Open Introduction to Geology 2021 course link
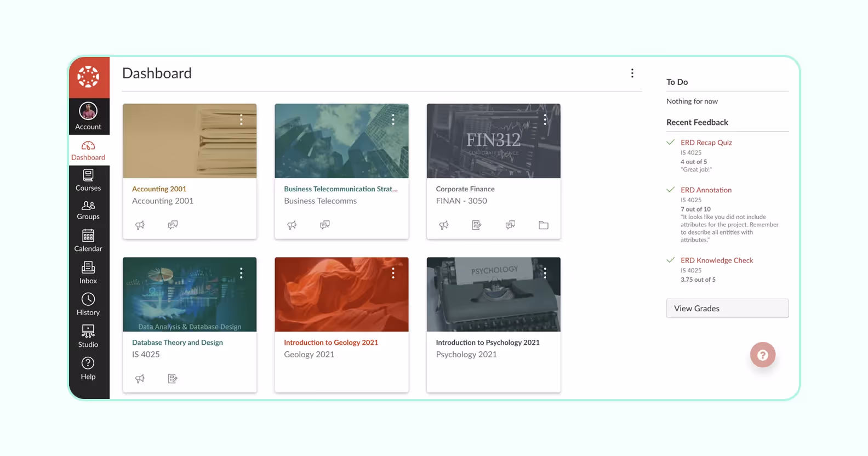The image size is (868, 456). pos(331,342)
